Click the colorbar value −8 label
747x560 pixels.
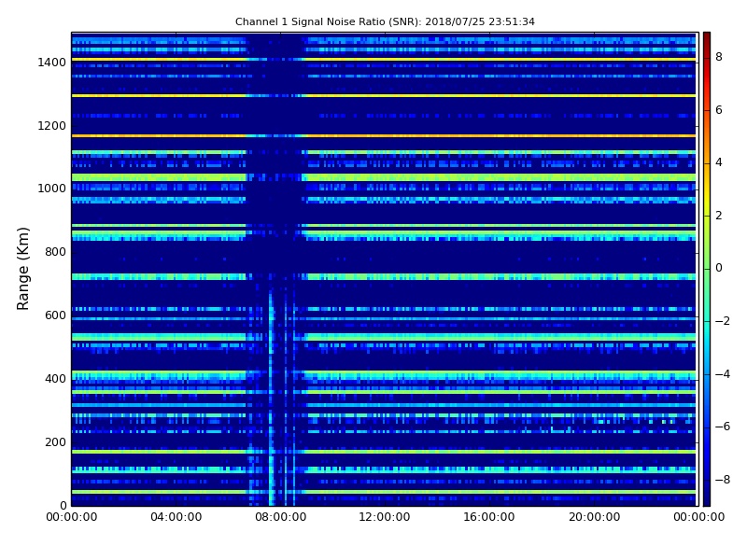click(723, 480)
